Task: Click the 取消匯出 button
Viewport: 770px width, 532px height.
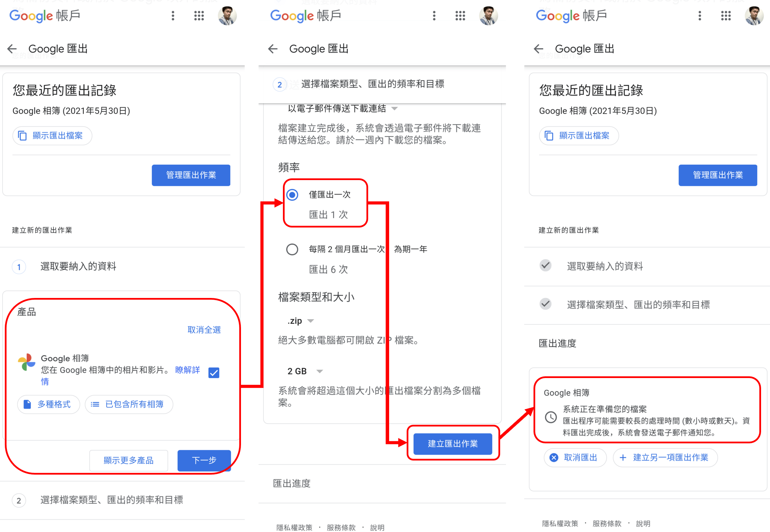Action: (x=575, y=458)
